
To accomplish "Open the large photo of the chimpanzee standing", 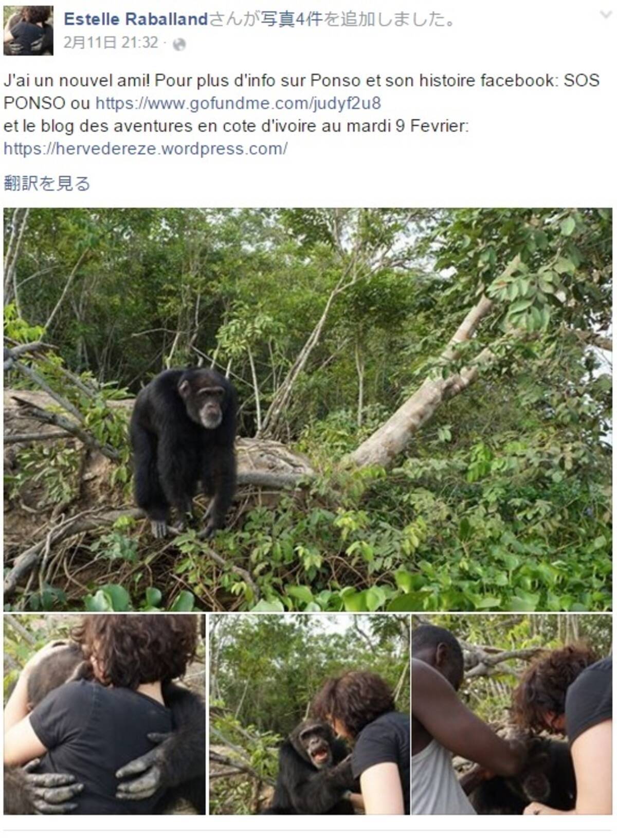I will click(x=307, y=409).
